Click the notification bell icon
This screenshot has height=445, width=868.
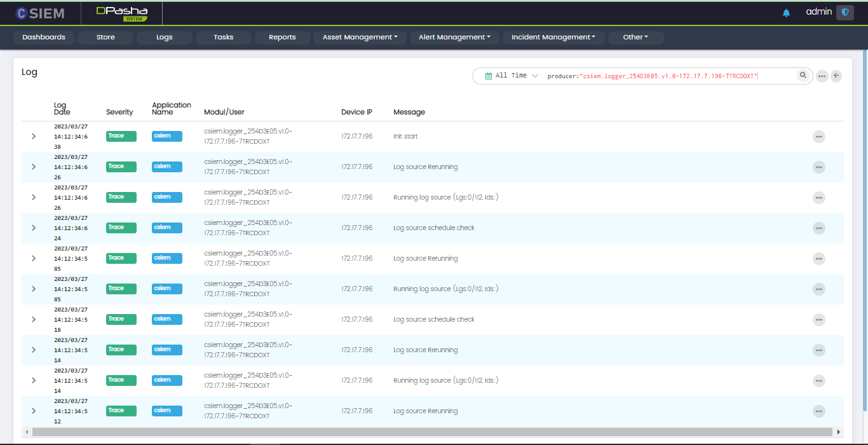(x=786, y=13)
